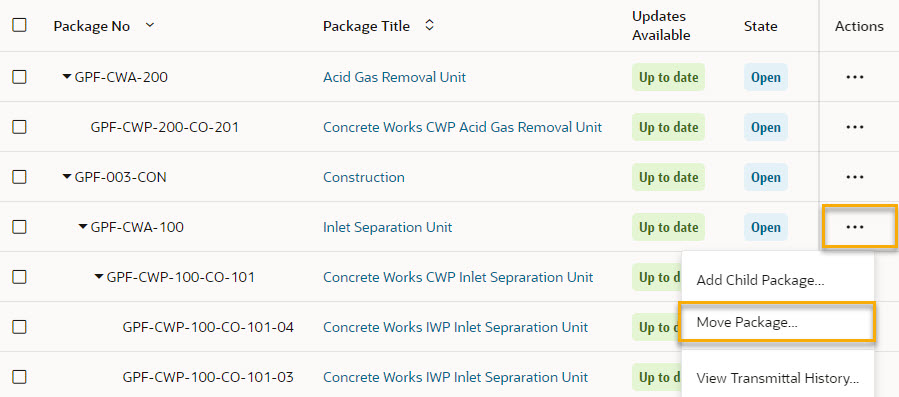Open actions ellipsis for GPF-003-CON row
This screenshot has width=899, height=397.
854,177
